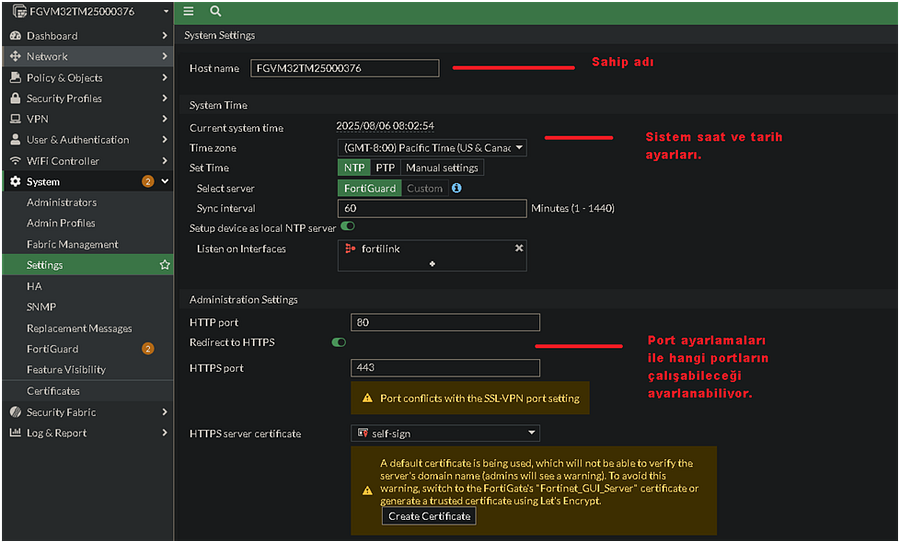Image resolution: width=900 pixels, height=543 pixels.
Task: Select PTP for Set Time
Action: point(385,168)
